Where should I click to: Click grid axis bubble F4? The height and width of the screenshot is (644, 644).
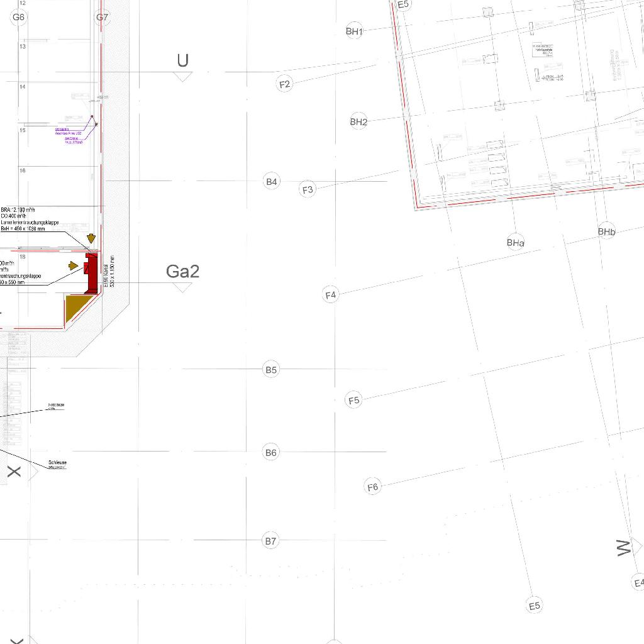click(x=331, y=294)
